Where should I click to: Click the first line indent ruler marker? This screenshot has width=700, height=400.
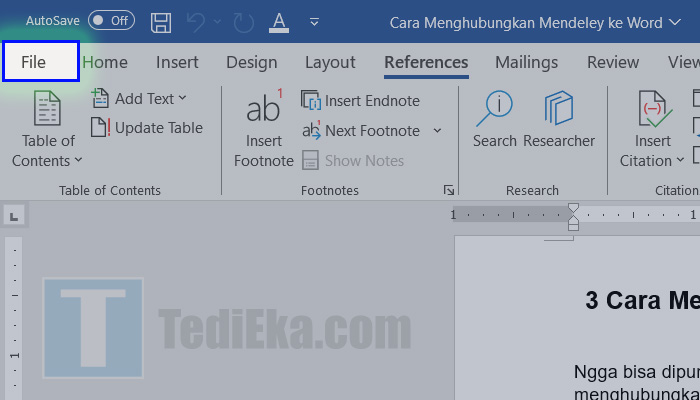(574, 208)
